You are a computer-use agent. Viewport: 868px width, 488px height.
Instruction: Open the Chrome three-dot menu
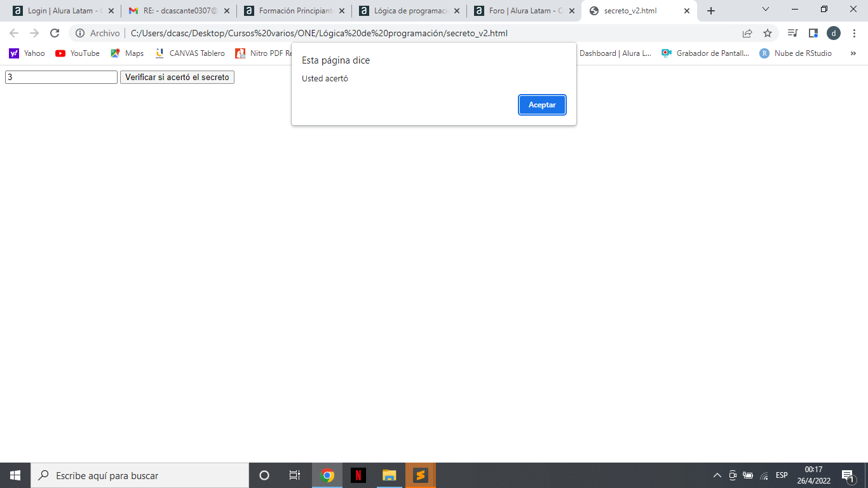click(x=854, y=33)
